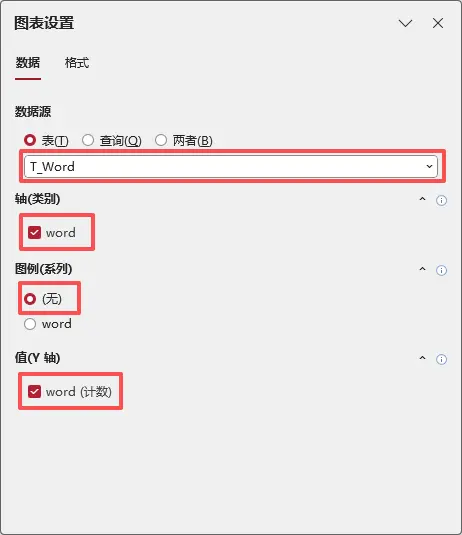Click the info icon beside 轴(类别)
The height and width of the screenshot is (535, 462).
441,200
